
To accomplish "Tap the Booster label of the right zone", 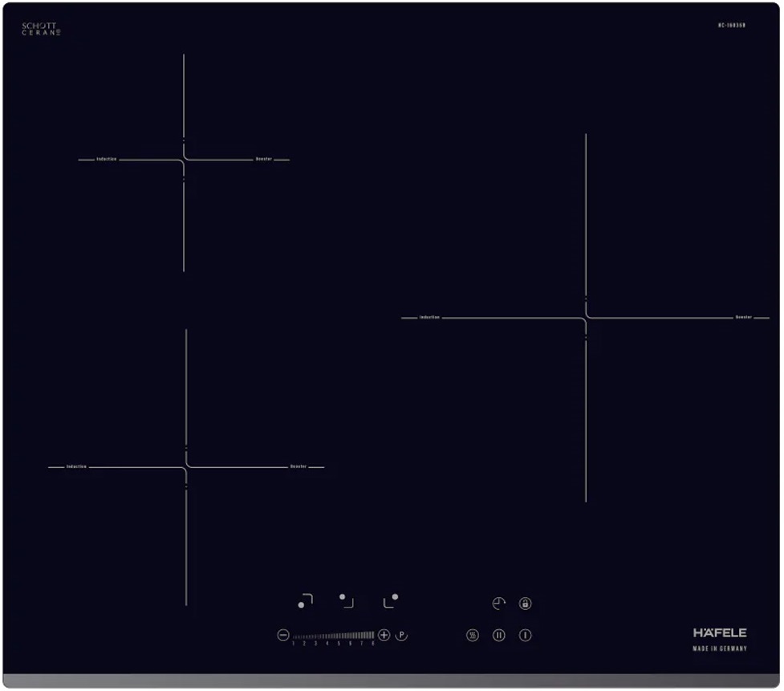I will tap(745, 318).
